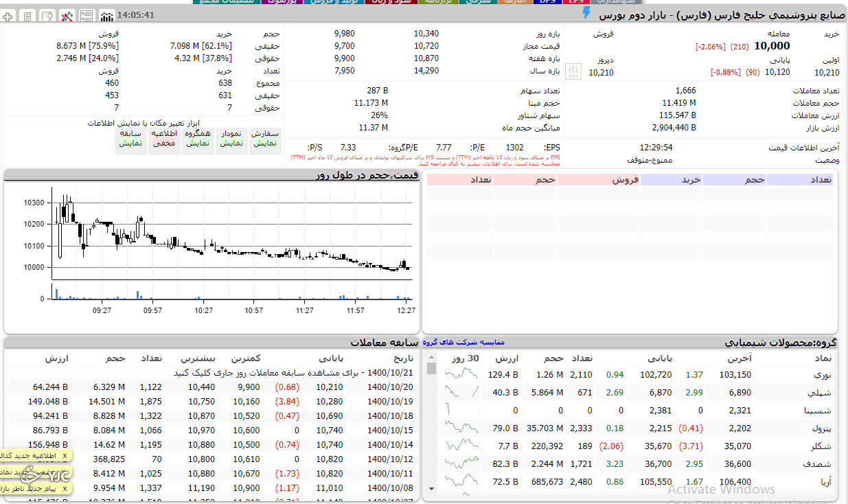
Task: Click the status value ممنوع-متوقف
Action: [x=650, y=160]
